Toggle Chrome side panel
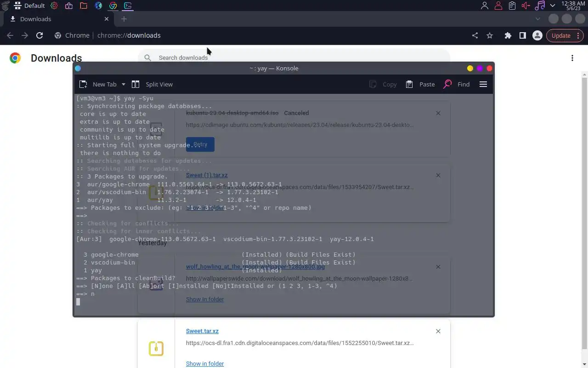This screenshot has width=588, height=368. [522, 35]
